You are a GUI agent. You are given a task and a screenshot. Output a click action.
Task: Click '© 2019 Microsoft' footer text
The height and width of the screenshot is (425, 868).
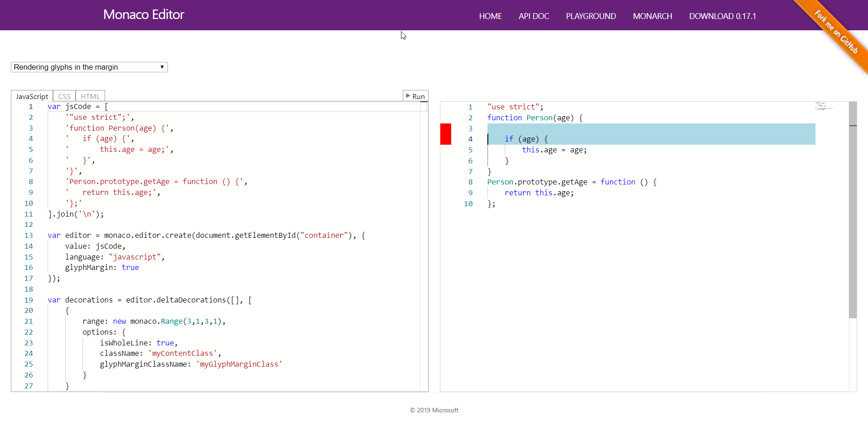point(434,410)
